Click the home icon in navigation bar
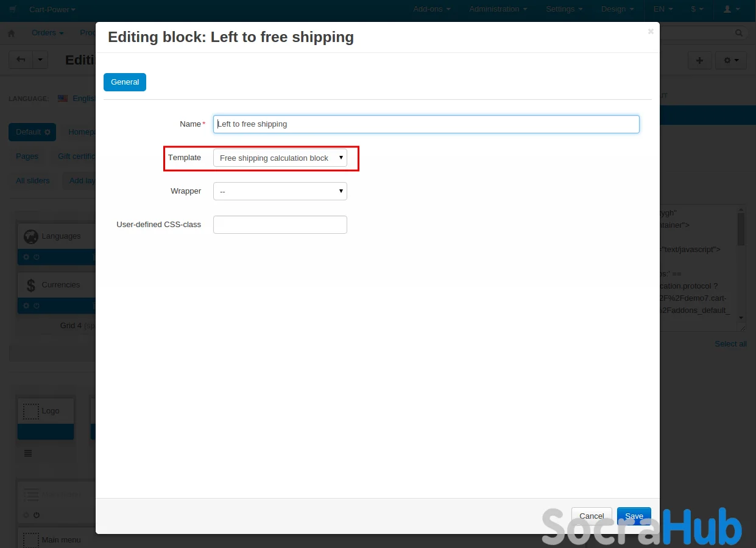The width and height of the screenshot is (756, 548). 11,33
